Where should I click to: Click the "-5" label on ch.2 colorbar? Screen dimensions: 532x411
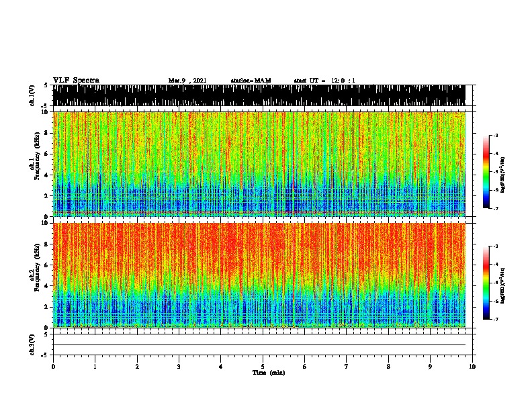[496, 283]
